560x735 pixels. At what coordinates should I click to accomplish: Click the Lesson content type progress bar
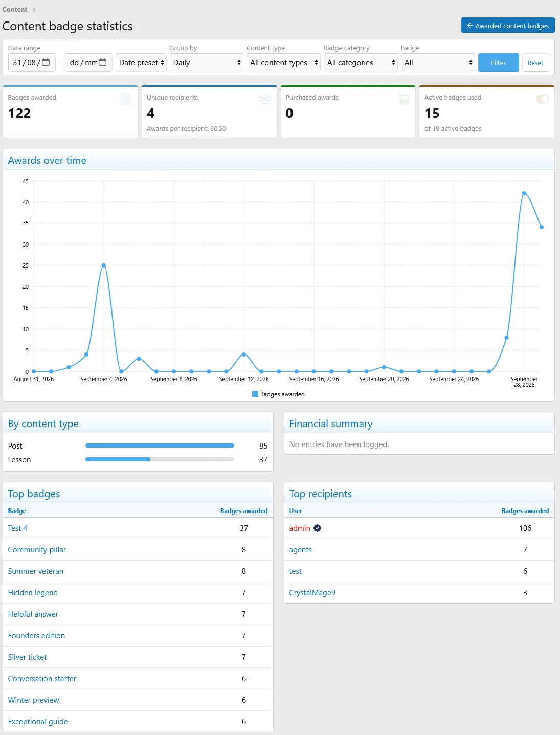click(160, 459)
